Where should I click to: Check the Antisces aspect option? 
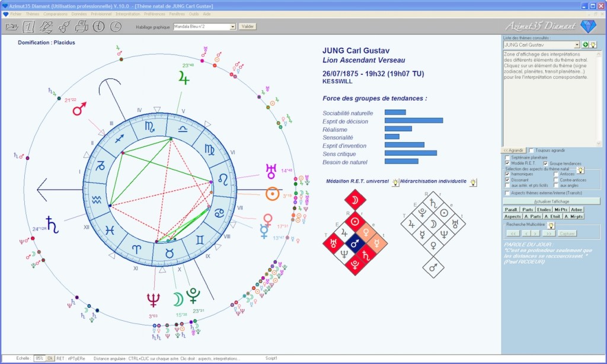click(x=555, y=173)
